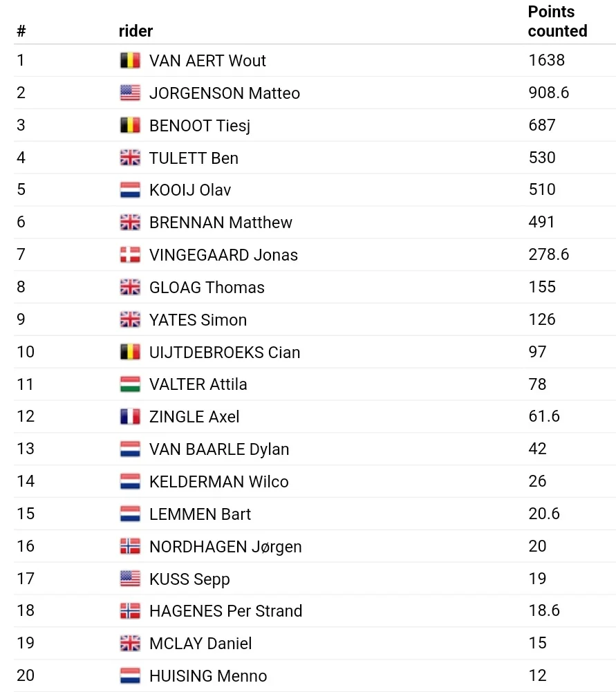Open KUSS Sepp rider profile
616x692 pixels.
click(189, 579)
